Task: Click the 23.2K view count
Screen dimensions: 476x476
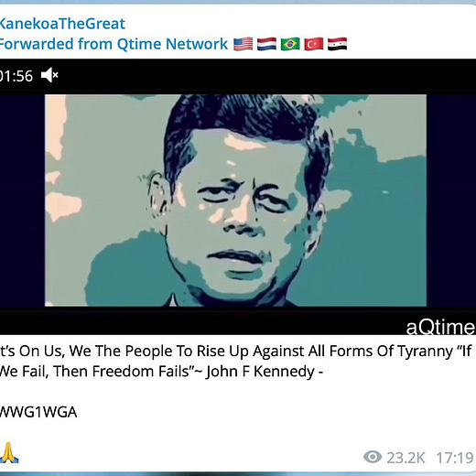Action: [x=406, y=458]
